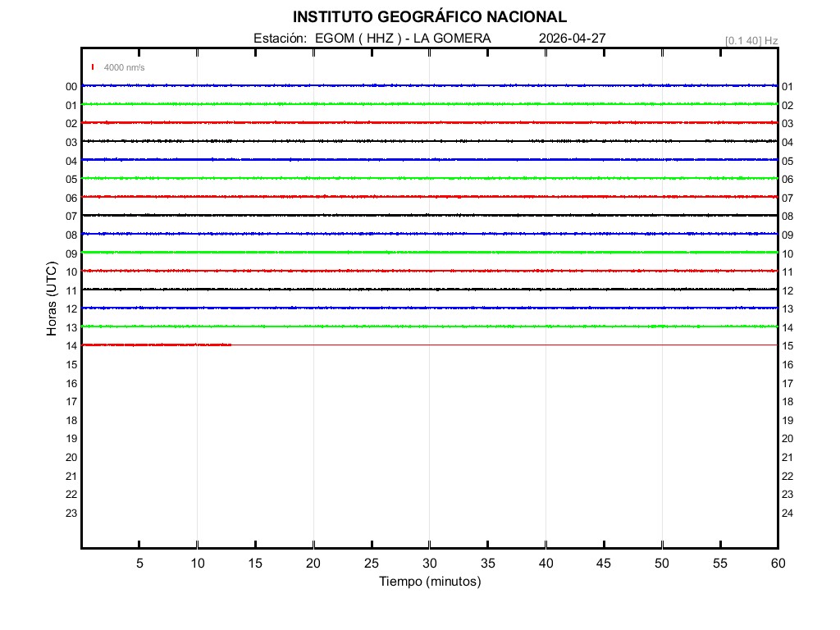Click the 30 minute tick label
Viewport: 840px width, 630px height.
point(429,563)
